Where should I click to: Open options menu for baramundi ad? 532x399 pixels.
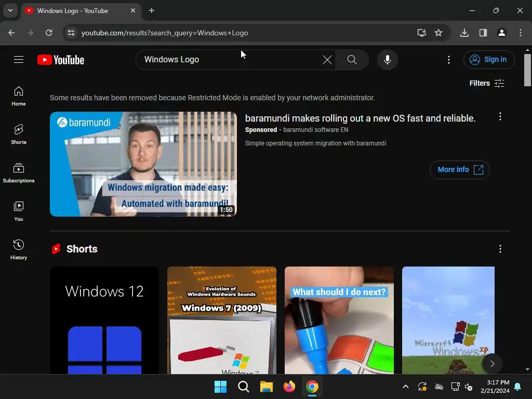pyautogui.click(x=500, y=117)
